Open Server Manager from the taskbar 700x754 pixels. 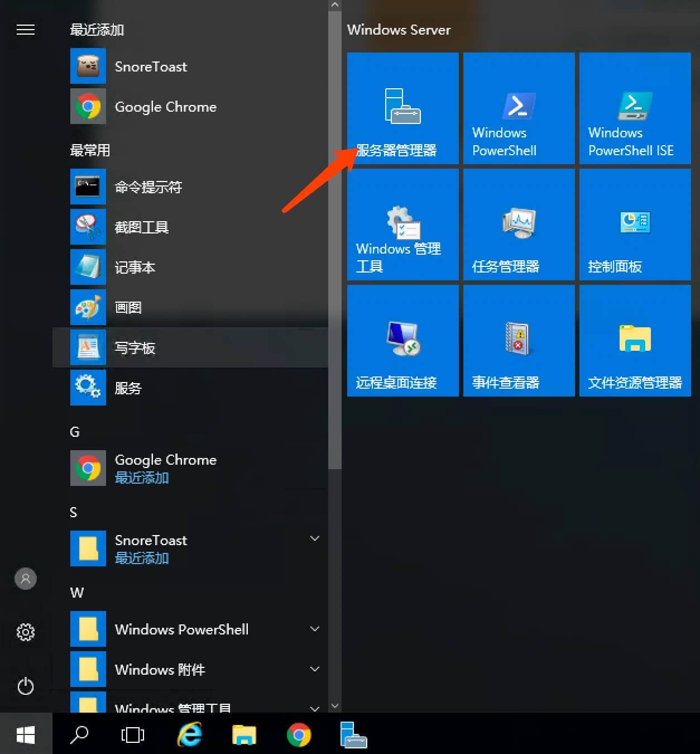coord(353,735)
